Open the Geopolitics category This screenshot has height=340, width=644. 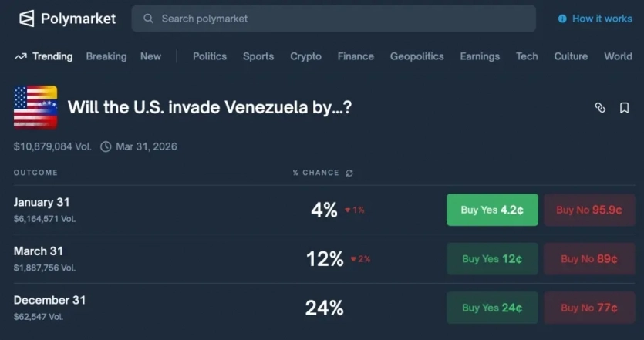pos(416,56)
